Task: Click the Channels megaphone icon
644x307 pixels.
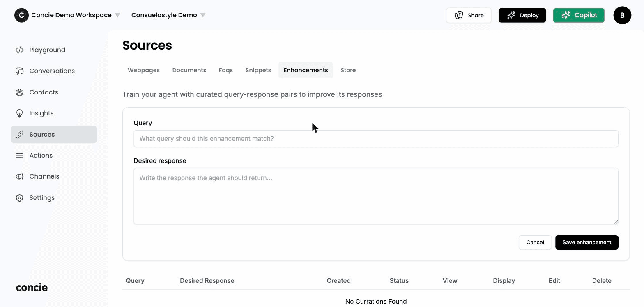Action: point(19,176)
